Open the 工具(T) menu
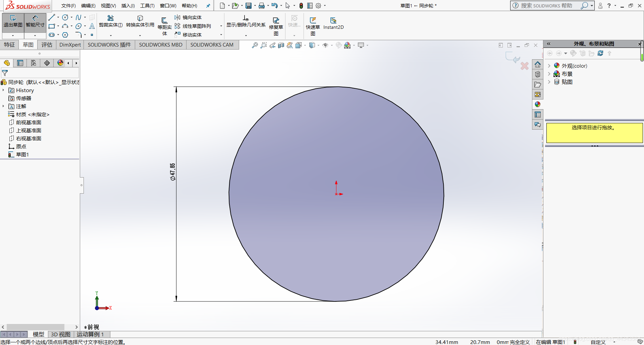The height and width of the screenshot is (345, 644). (147, 6)
